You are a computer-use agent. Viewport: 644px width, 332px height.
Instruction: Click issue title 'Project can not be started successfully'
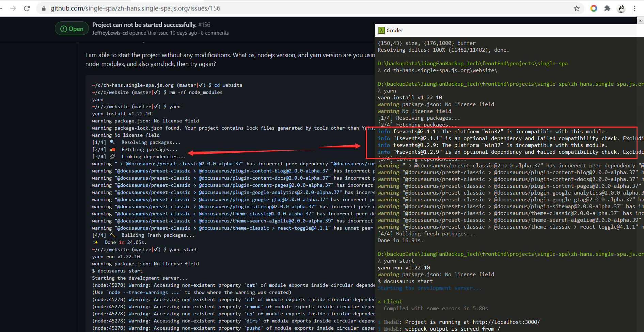144,24
